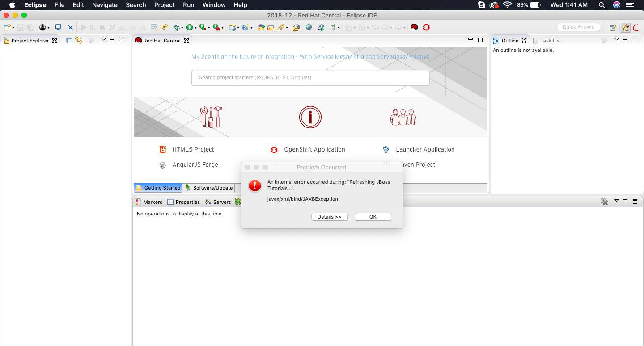Click the community people icon
Screen dimensions: 644x346
pos(403,117)
